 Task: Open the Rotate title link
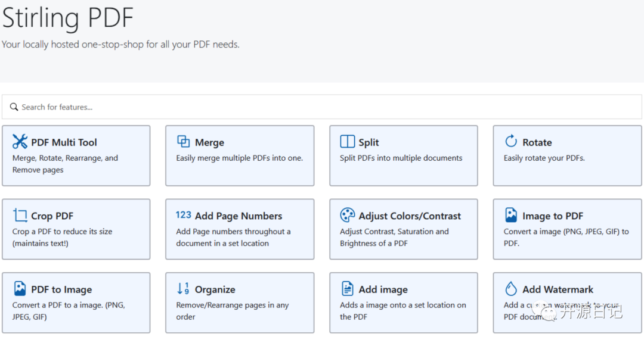pyautogui.click(x=537, y=142)
